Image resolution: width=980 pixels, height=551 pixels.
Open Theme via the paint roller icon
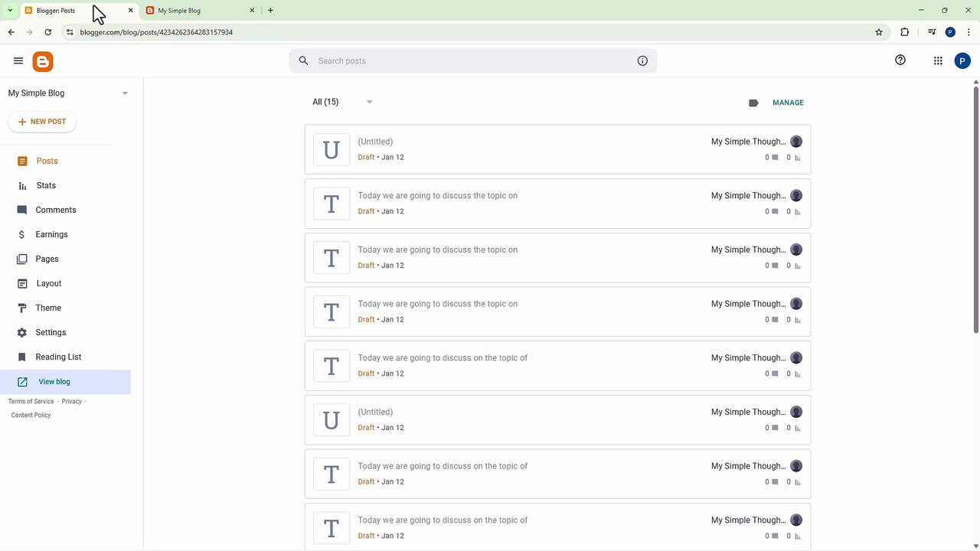tap(21, 308)
